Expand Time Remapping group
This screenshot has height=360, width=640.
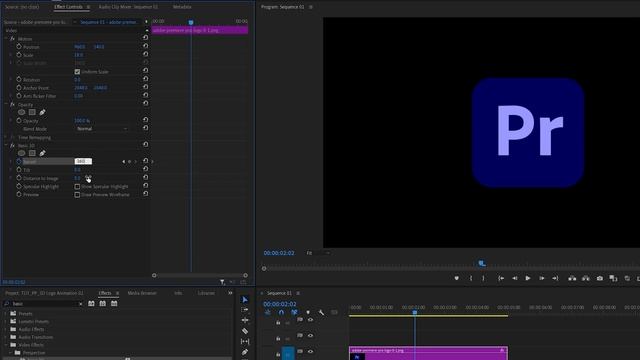(6, 138)
